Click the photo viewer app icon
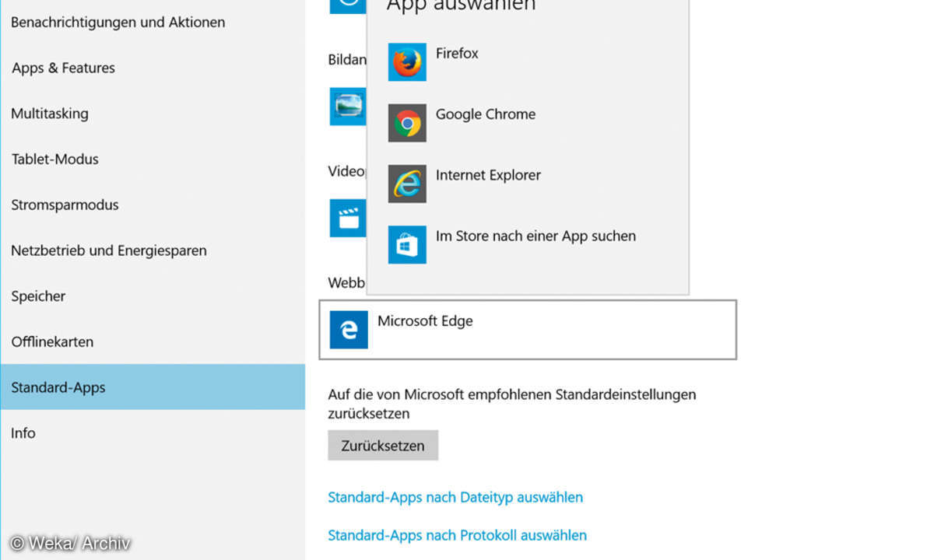The image size is (934, 560). [x=347, y=107]
